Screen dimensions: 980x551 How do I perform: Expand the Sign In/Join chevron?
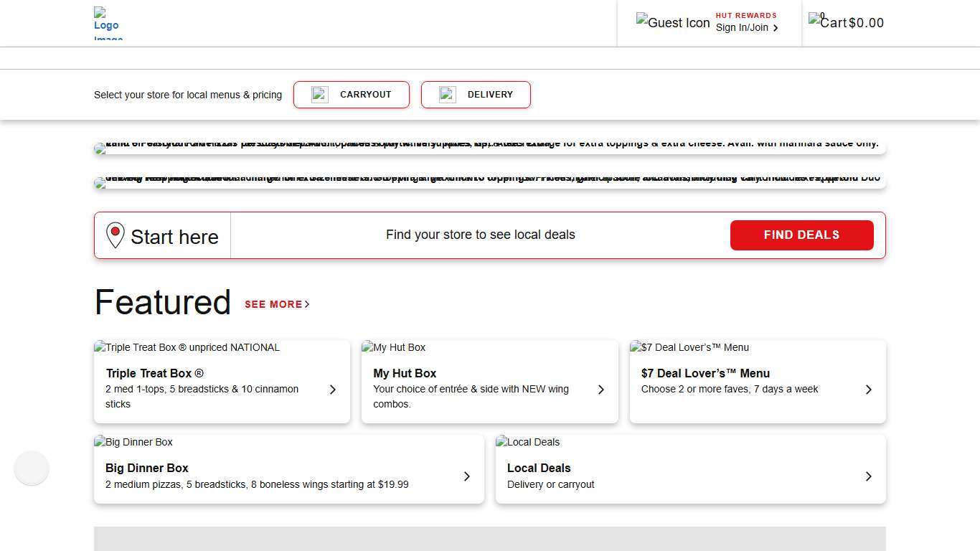point(776,27)
